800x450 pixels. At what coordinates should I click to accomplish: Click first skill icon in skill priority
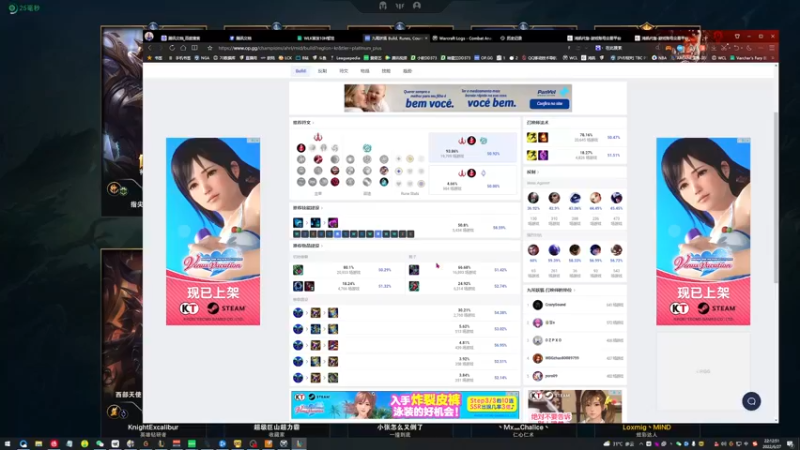pos(298,222)
